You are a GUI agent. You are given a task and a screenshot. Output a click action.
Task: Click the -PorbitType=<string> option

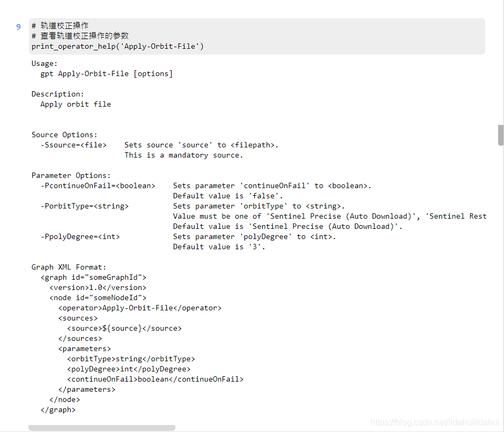coord(85,206)
